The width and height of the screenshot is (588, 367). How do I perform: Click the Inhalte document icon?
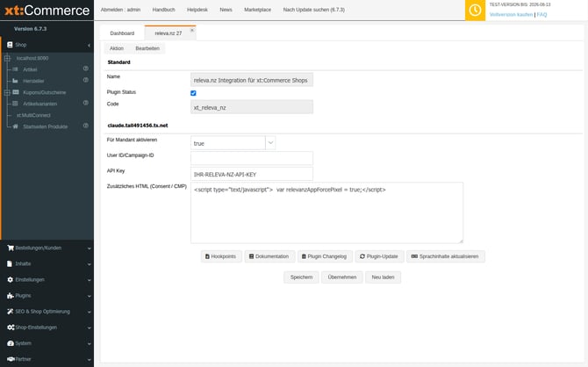point(10,263)
